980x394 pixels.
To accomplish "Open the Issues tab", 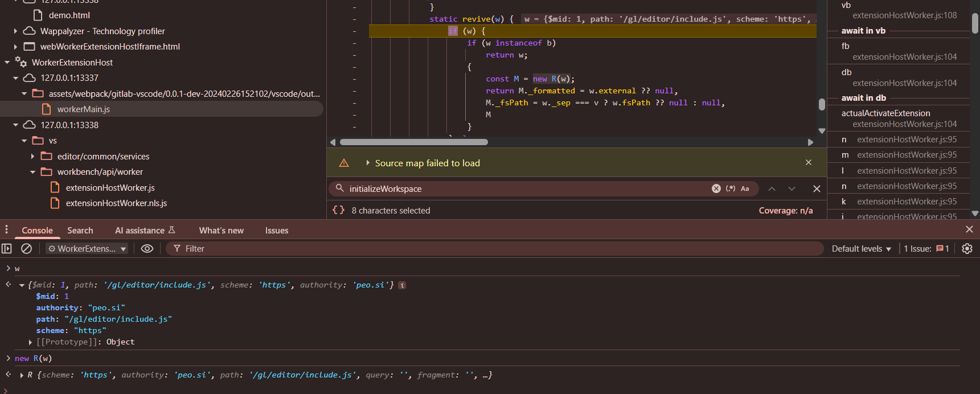I will (277, 230).
